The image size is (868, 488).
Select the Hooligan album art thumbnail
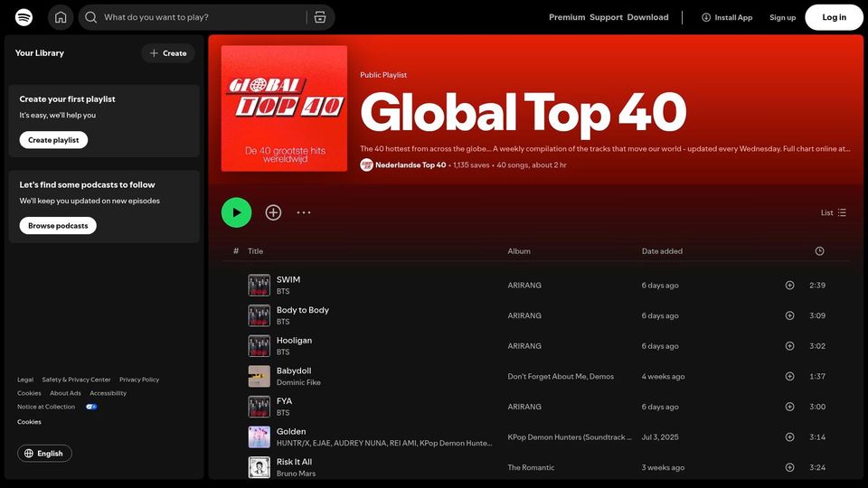click(259, 346)
